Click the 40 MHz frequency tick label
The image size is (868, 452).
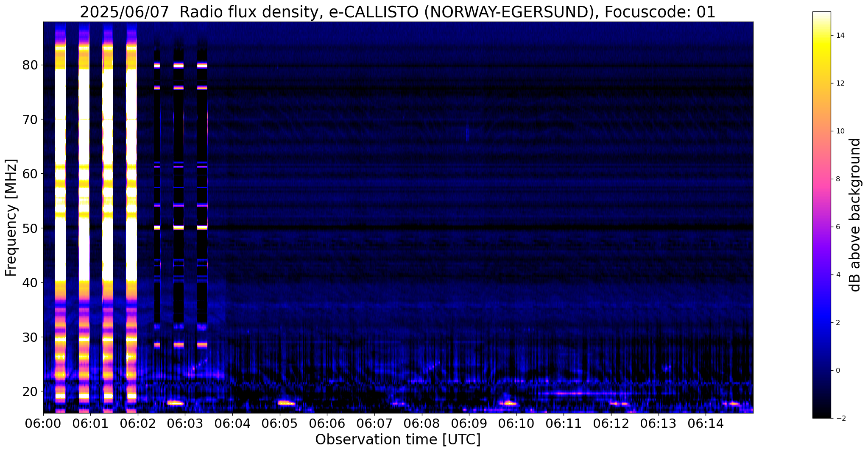(31, 283)
